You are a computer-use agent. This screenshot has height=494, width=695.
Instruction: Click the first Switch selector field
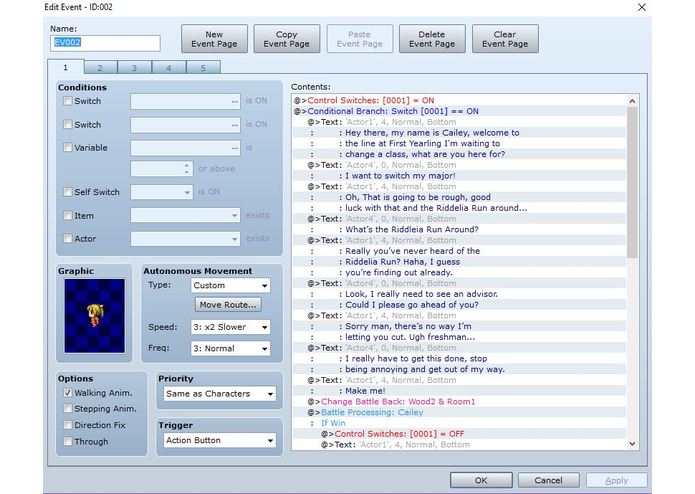[x=185, y=101]
